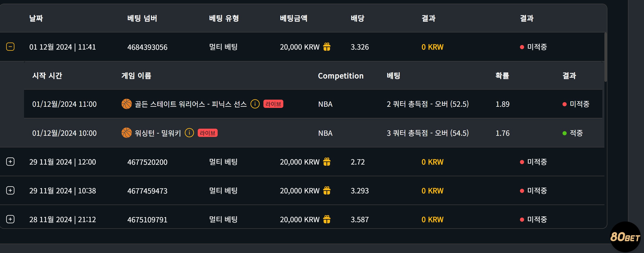Click the gift bonus icon for bet 4675109791
This screenshot has width=644, height=253.
pyautogui.click(x=327, y=219)
